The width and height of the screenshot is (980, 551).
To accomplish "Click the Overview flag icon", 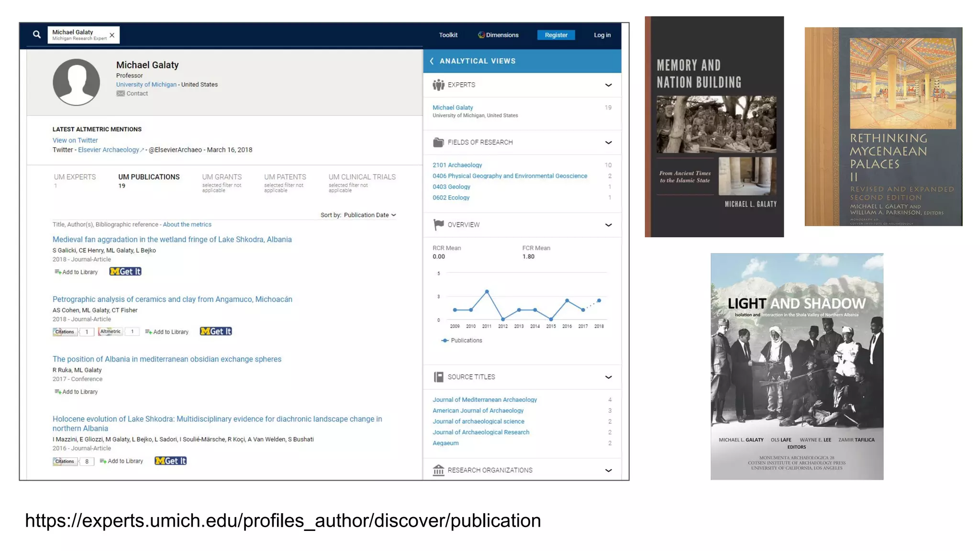I will pos(438,225).
